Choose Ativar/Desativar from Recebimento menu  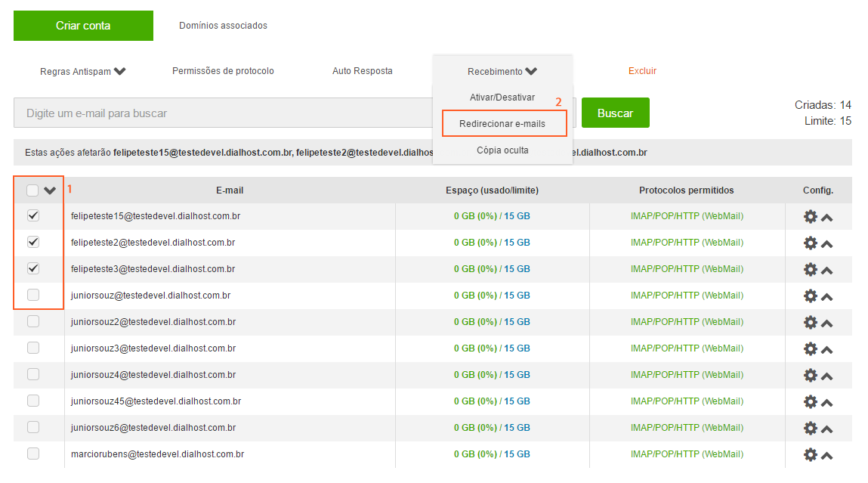[x=502, y=98]
